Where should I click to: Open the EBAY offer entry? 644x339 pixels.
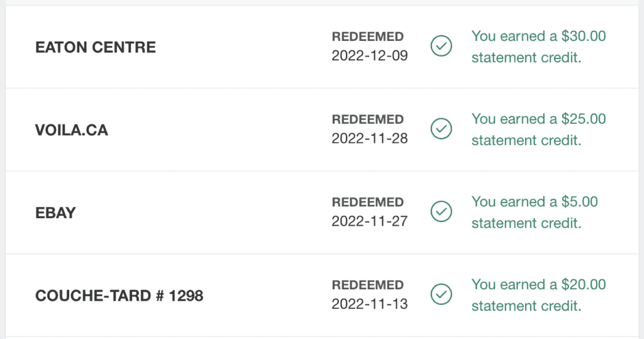[55, 213]
